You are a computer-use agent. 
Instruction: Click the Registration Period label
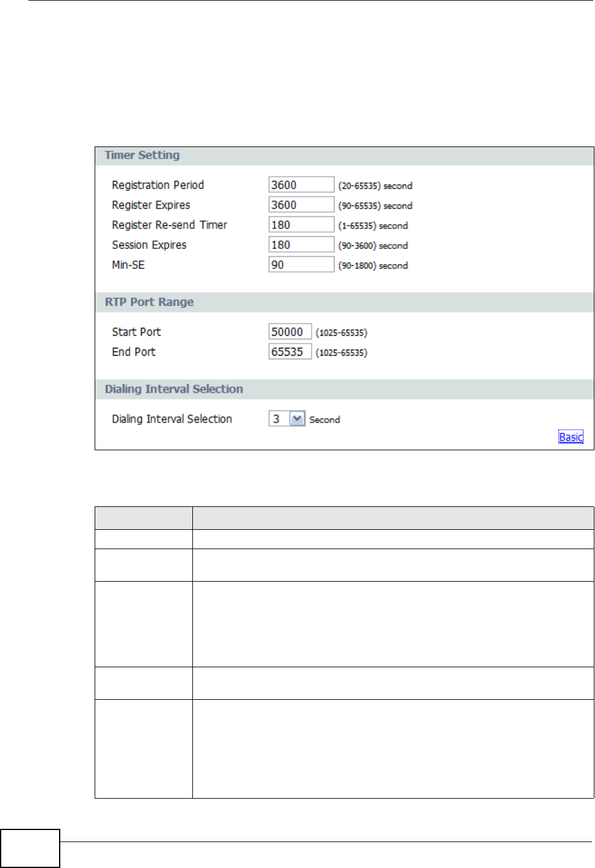(158, 185)
